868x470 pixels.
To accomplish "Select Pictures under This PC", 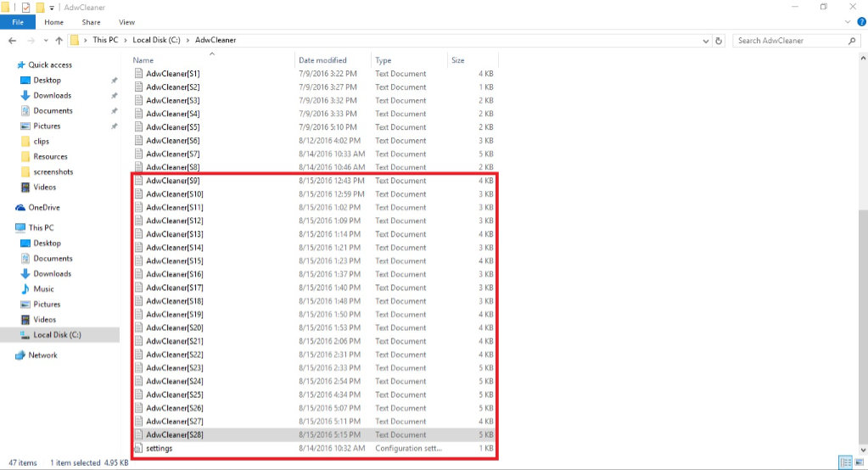I will (47, 305).
